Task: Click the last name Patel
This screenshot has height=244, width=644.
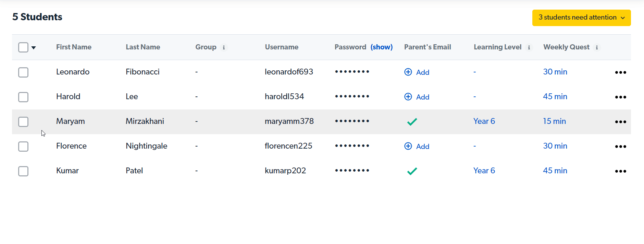Action: click(134, 171)
